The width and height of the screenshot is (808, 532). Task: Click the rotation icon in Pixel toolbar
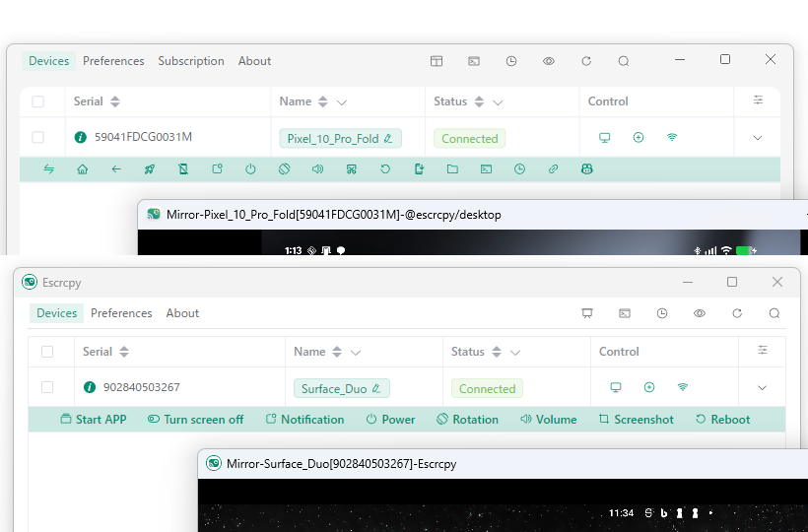pos(285,168)
